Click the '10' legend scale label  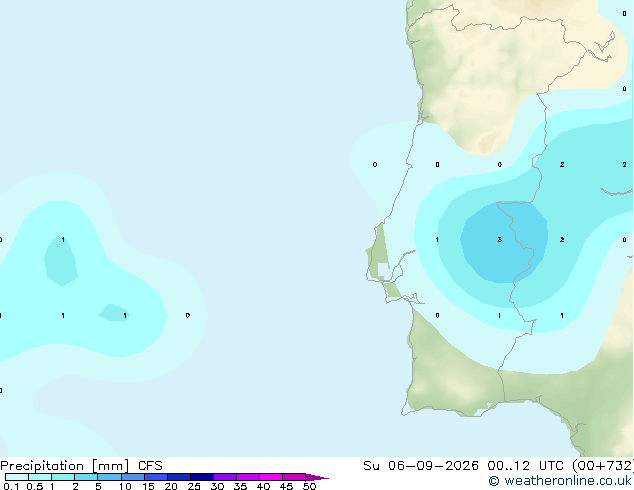click(125, 486)
